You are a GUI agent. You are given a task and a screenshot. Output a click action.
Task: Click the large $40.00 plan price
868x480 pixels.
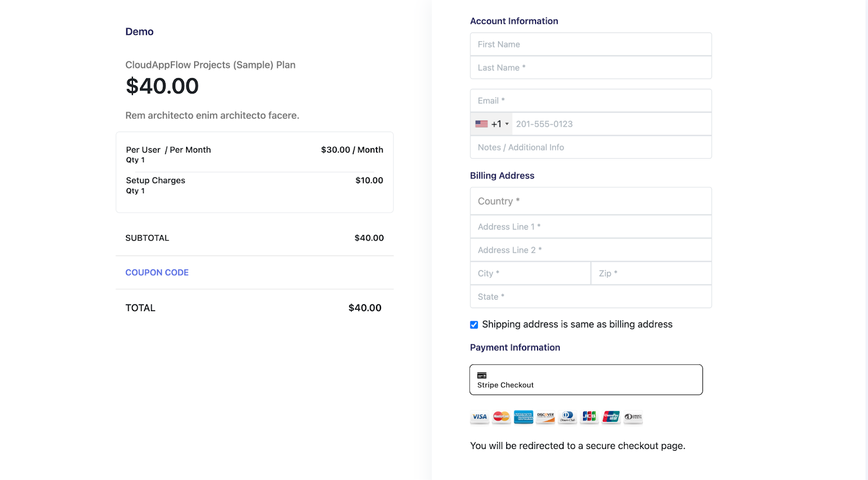[162, 86]
